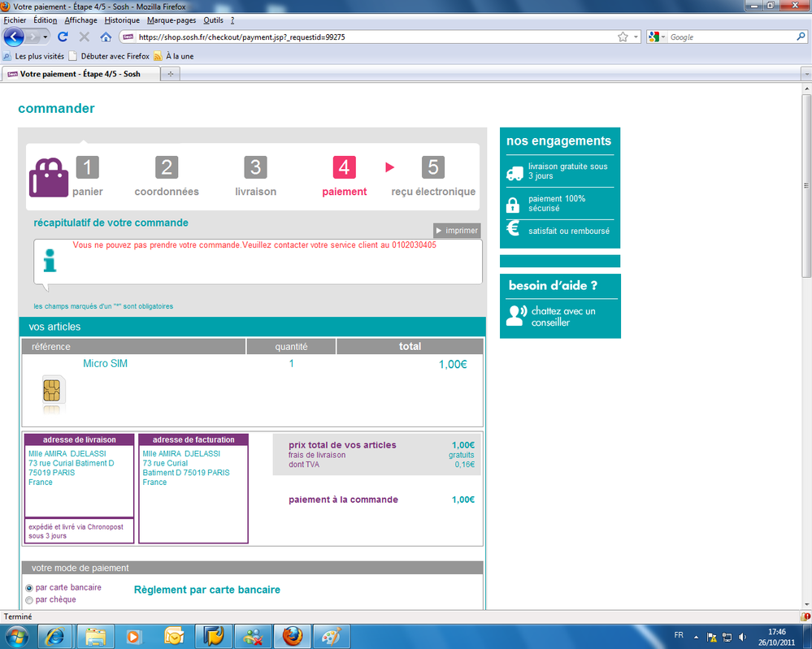The width and height of the screenshot is (812, 649).
Task: Launch Paint from the taskbar palette icon
Action: pos(331,635)
